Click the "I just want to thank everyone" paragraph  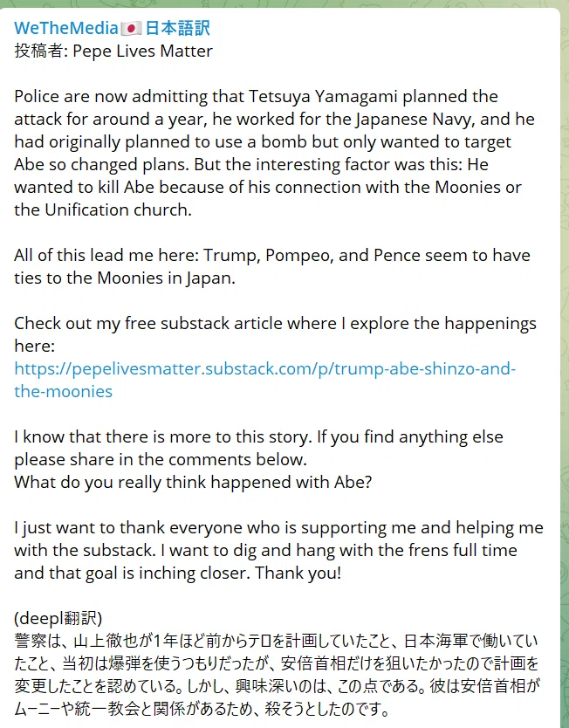(x=278, y=550)
